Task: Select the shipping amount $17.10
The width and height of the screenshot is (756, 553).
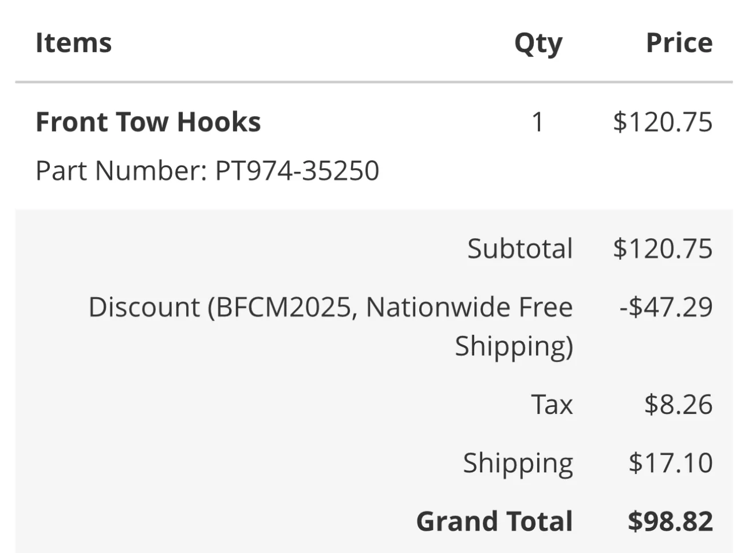Action: point(670,463)
